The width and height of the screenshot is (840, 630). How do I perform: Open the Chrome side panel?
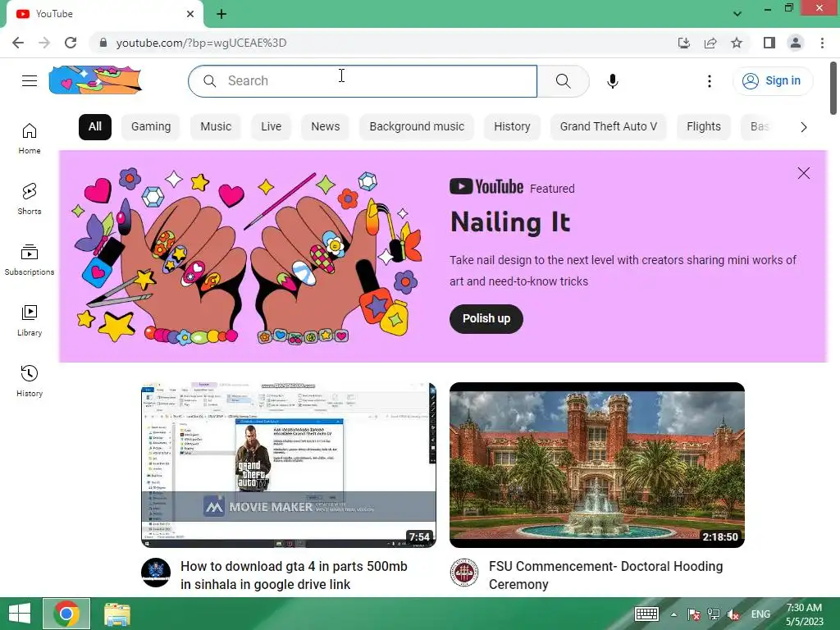769,43
